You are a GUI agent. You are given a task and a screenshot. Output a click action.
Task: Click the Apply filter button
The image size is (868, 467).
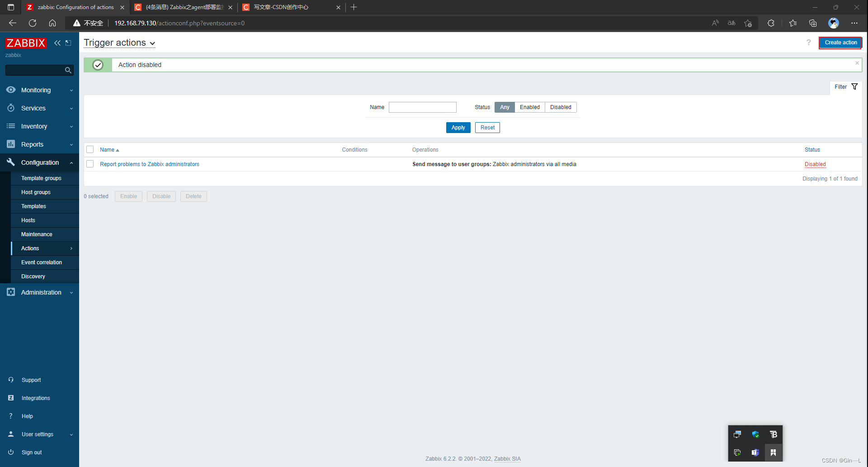(458, 128)
